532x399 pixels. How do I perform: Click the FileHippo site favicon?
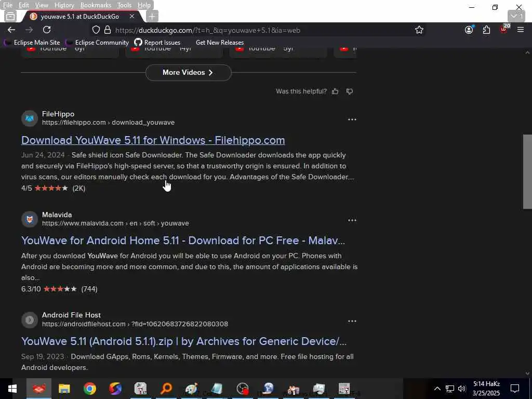click(x=30, y=118)
